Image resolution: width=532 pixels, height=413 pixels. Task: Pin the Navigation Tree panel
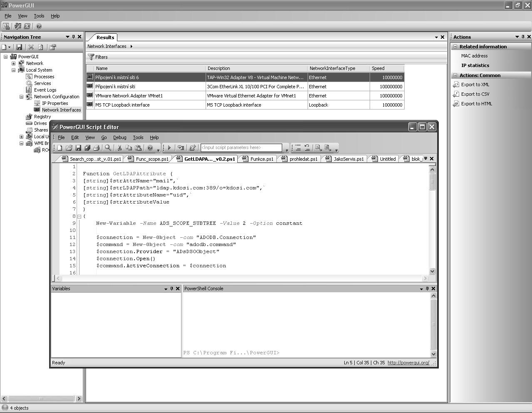[74, 37]
